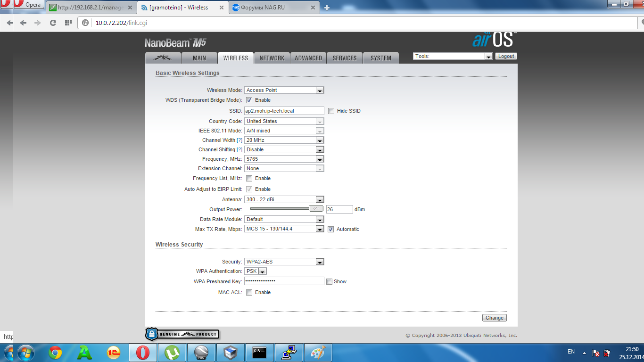Click the Genuine Product badge
Viewport: 644px width, 362px height.
(182, 334)
